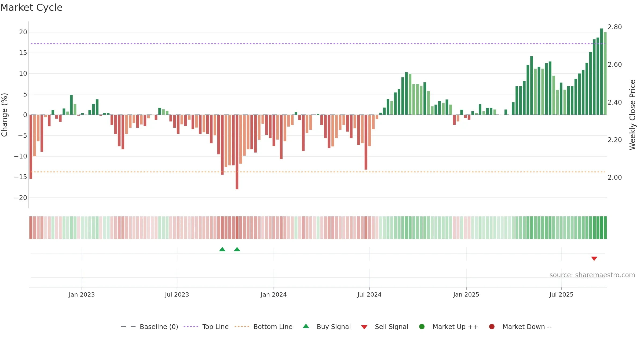Image resolution: width=644 pixels, height=362 pixels.
Task: Click the green Market Up ++ legend dot
Action: click(422, 327)
